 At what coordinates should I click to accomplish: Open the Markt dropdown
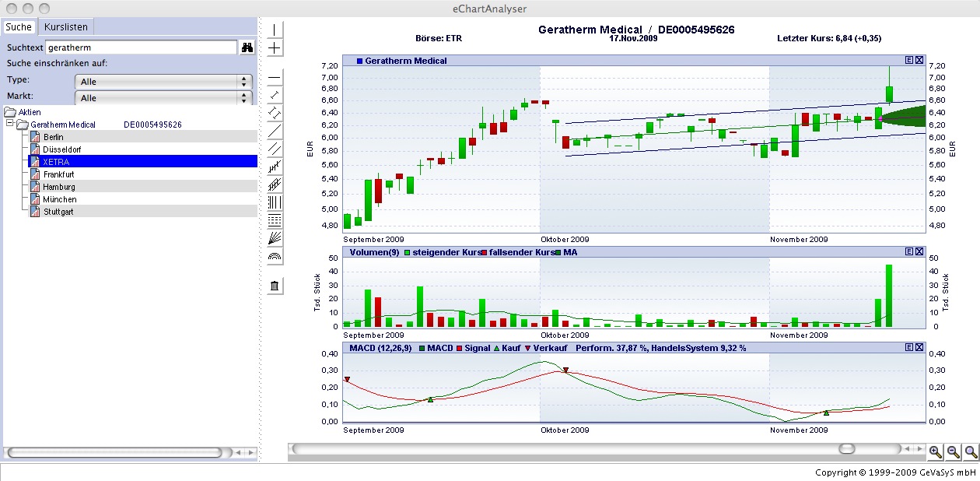coord(163,98)
